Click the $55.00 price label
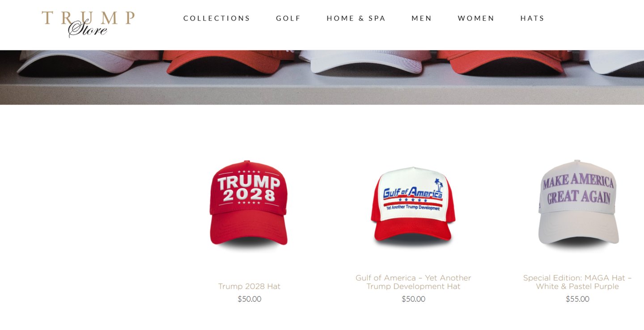 (577, 299)
